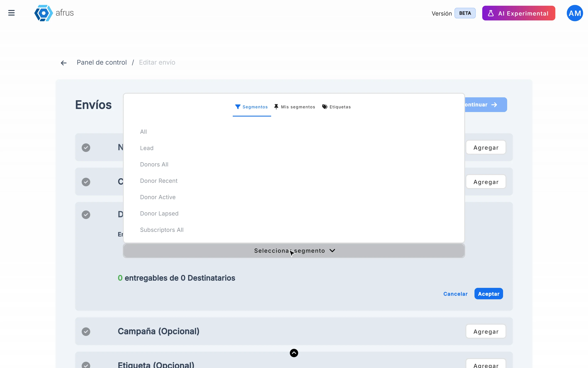This screenshot has width=588, height=368.
Task: Choose the Lead segment
Action: [x=147, y=148]
